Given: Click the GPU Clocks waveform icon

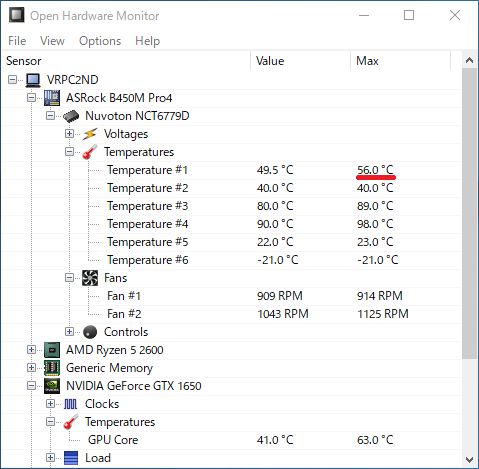Looking at the screenshot, I should coord(71,404).
